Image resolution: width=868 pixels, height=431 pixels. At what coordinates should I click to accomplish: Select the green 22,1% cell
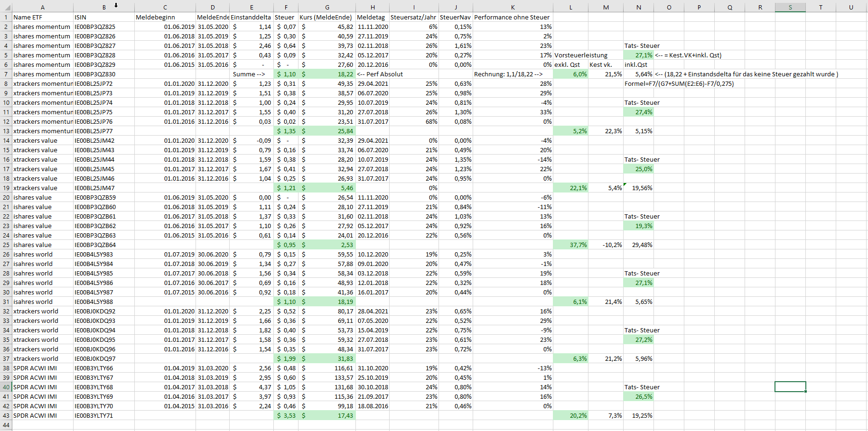(x=570, y=188)
